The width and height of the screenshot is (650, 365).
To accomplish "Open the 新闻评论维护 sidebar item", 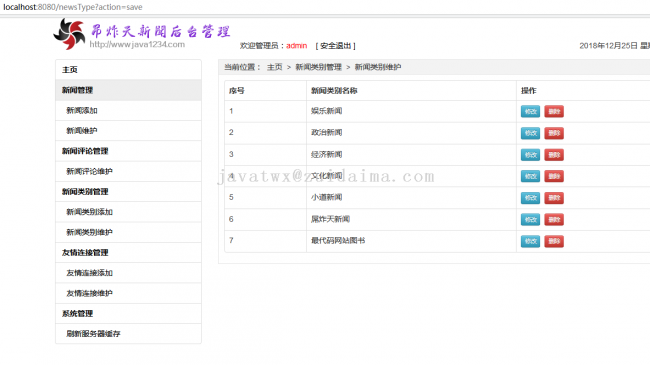I will tap(129, 171).
